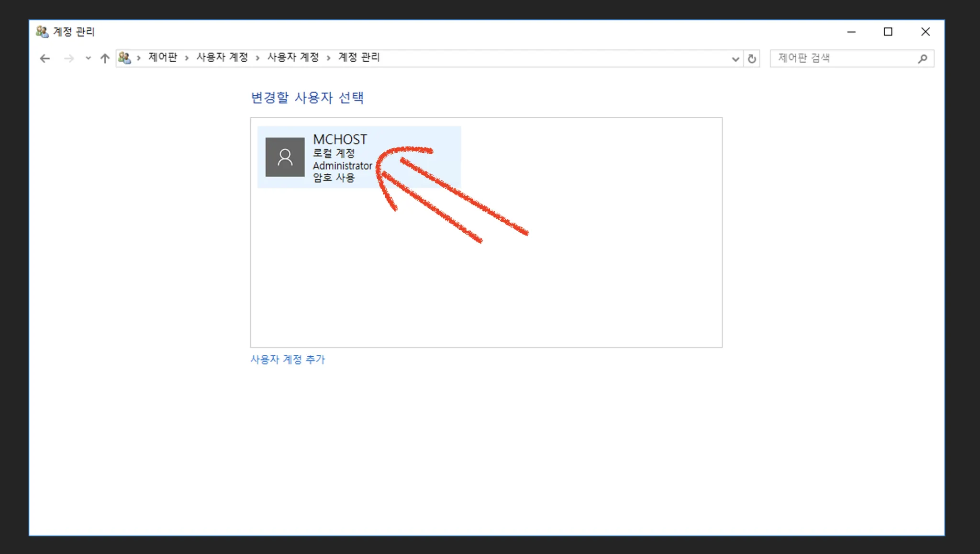Expand chevron after 제어판 breadcrumb

pyautogui.click(x=187, y=58)
